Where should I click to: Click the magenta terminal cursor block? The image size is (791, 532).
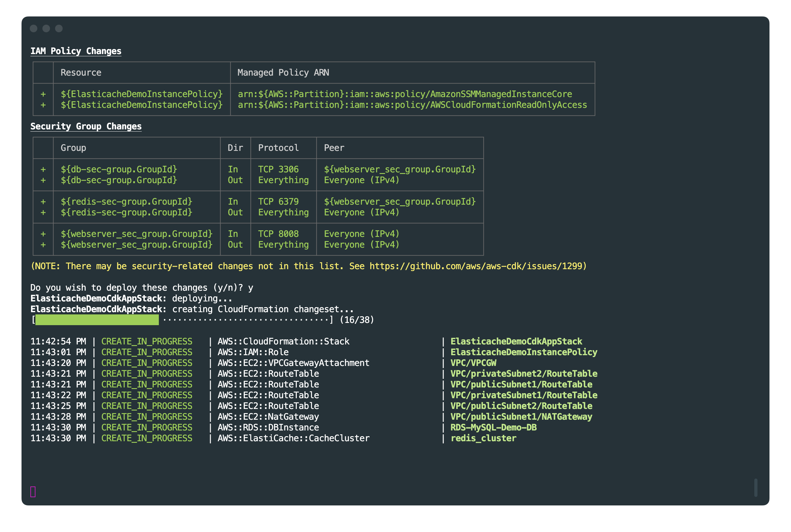(x=33, y=491)
